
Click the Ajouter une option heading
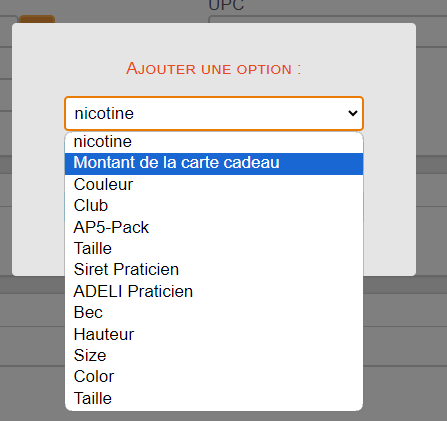[x=214, y=69]
